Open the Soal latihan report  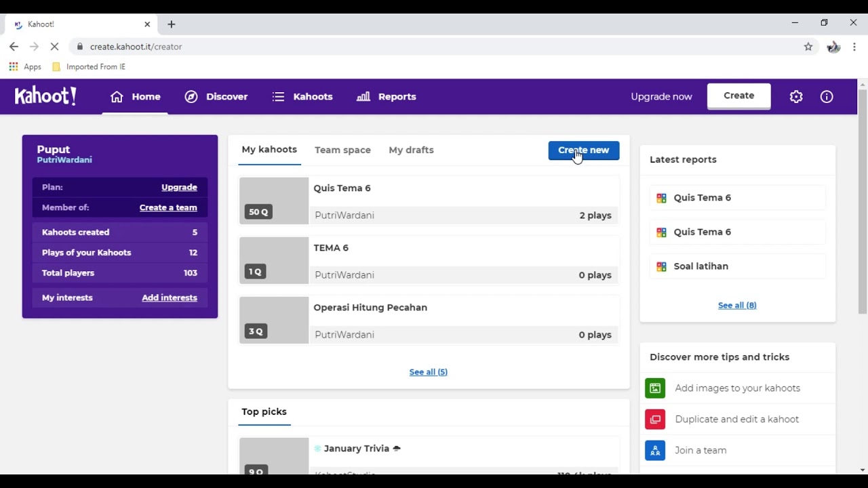coord(737,266)
